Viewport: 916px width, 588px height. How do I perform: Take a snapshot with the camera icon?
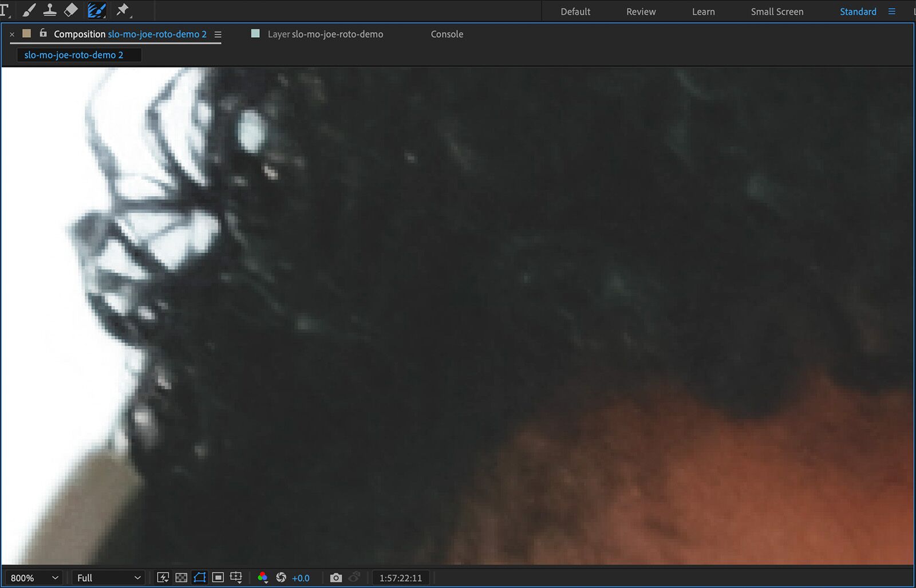point(336,578)
